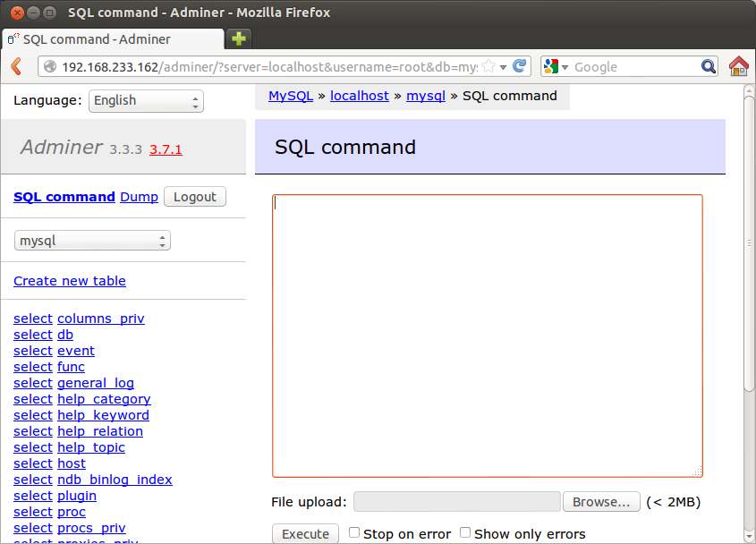Click select link beside event
Screen dimensions: 756x544
[x=33, y=351]
